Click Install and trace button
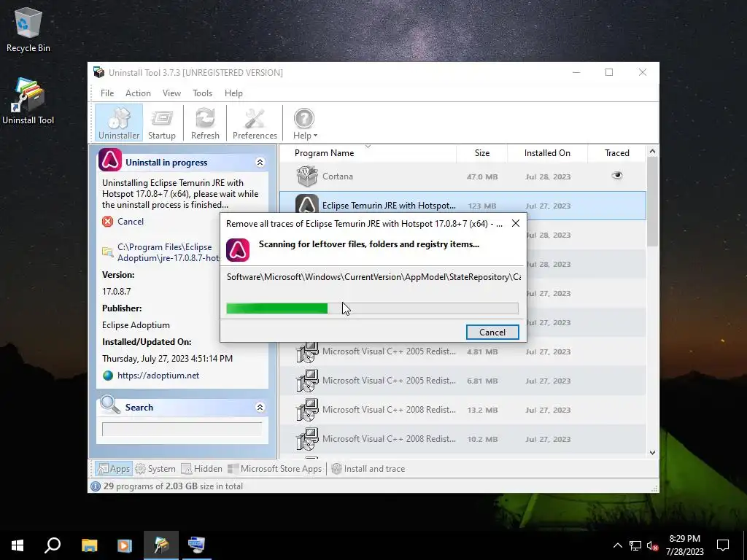 tap(368, 469)
